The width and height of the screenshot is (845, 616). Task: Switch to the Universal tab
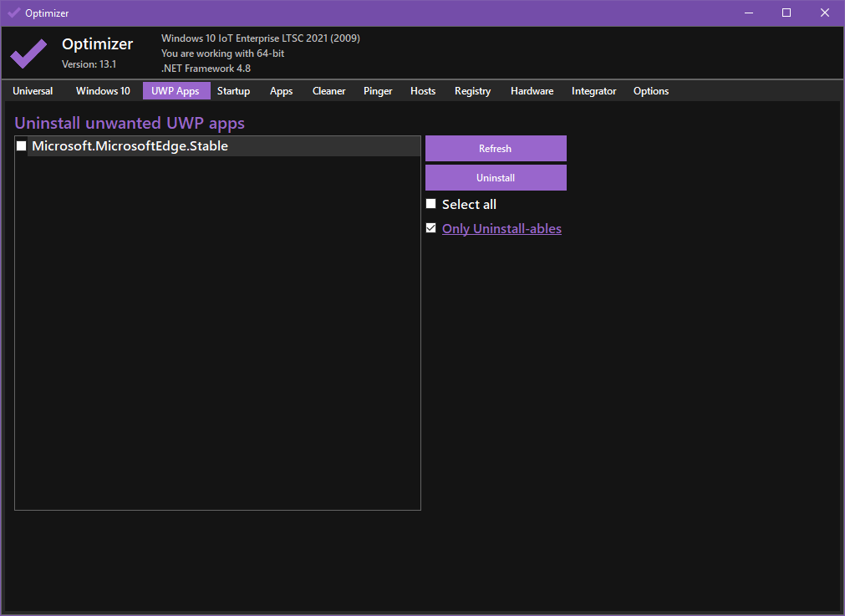[33, 91]
